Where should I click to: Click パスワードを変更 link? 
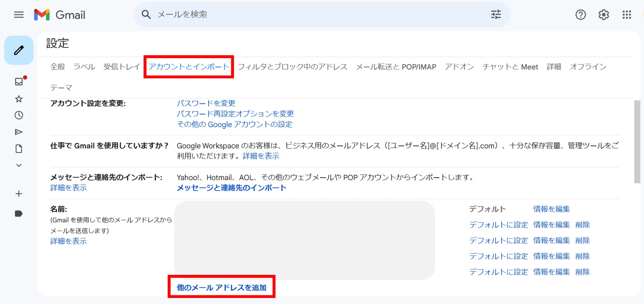pyautogui.click(x=206, y=103)
